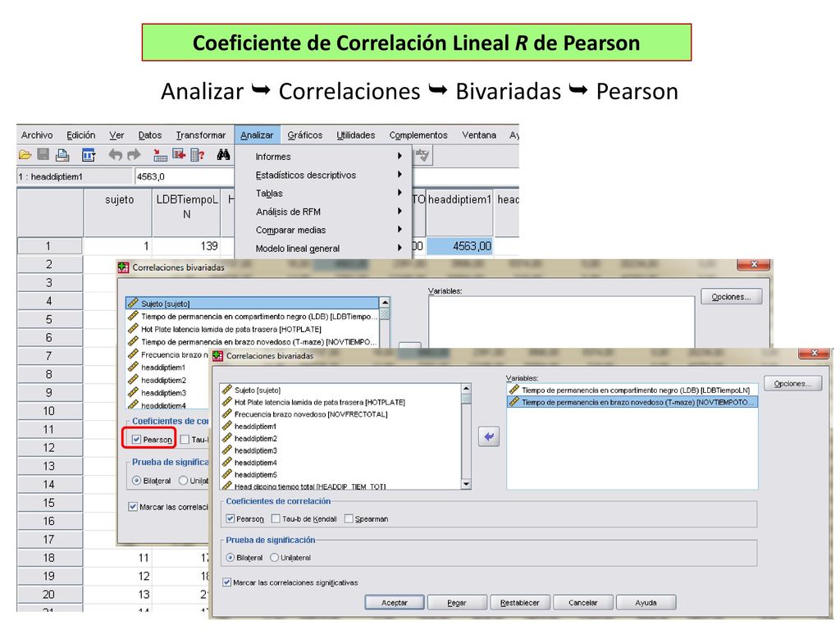Expand the Modelo lineal general submenu
The image size is (840, 630).
point(399,248)
